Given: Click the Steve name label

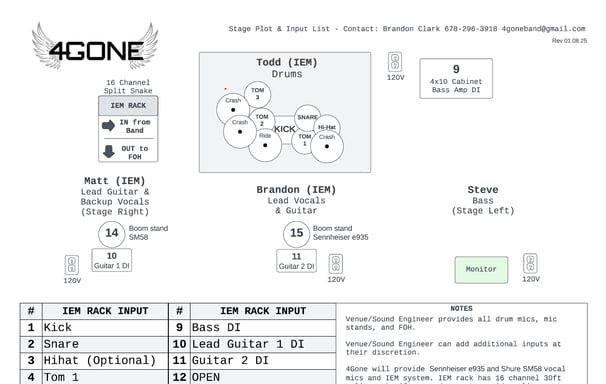Looking at the screenshot, I should point(483,190).
